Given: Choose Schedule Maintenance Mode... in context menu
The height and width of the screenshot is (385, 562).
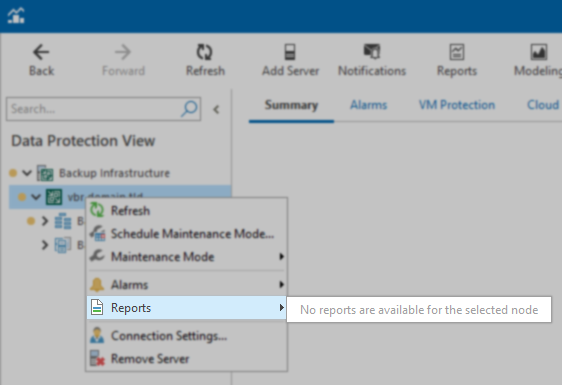Looking at the screenshot, I should 187,234.
